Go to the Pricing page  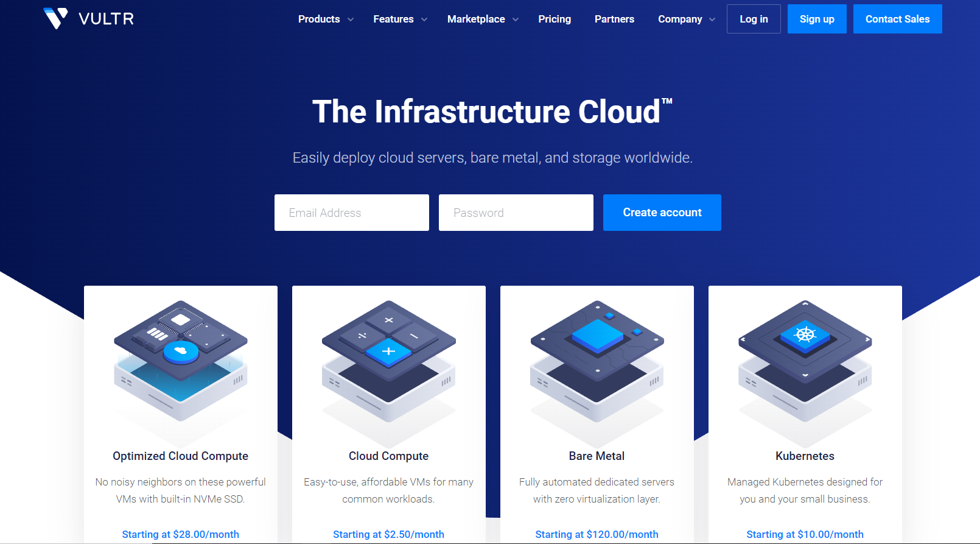555,19
